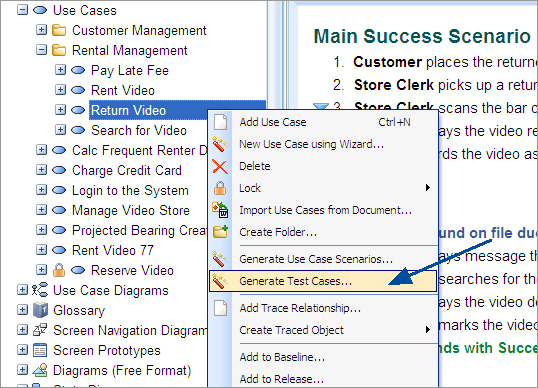Choose Add Trace Relationship
Image resolution: width=538 pixels, height=388 pixels.
tap(323, 308)
